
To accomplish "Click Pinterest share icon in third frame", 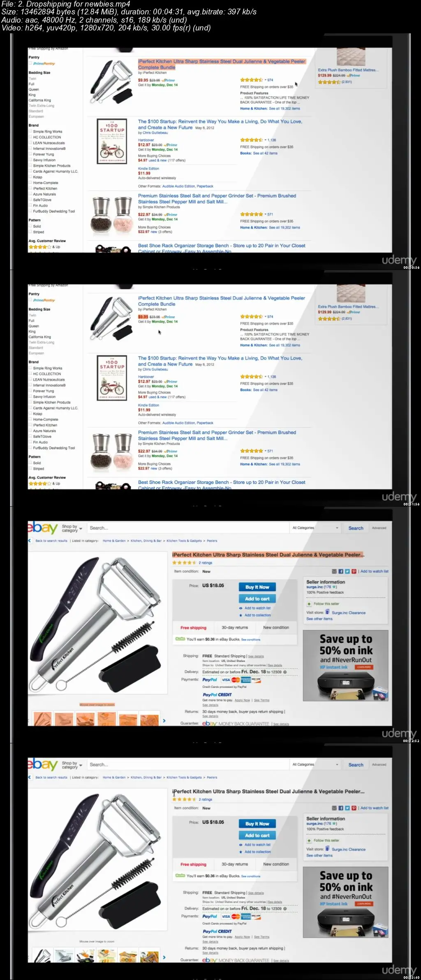I will pos(354,571).
